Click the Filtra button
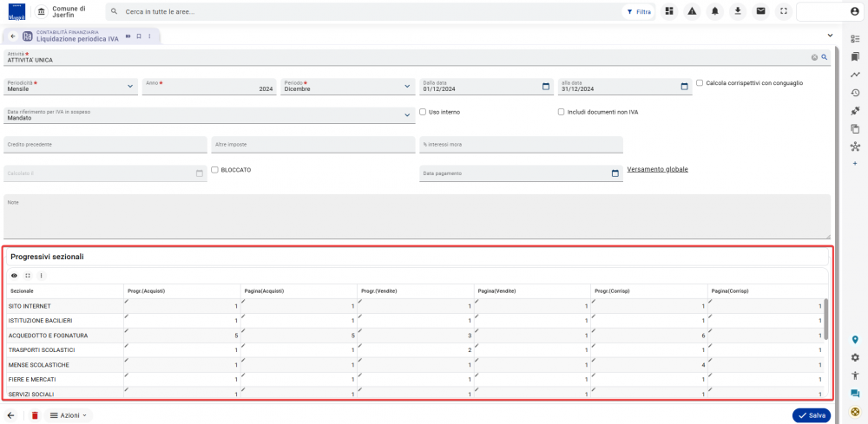Screen dimensions: 868x424 [x=638, y=11]
